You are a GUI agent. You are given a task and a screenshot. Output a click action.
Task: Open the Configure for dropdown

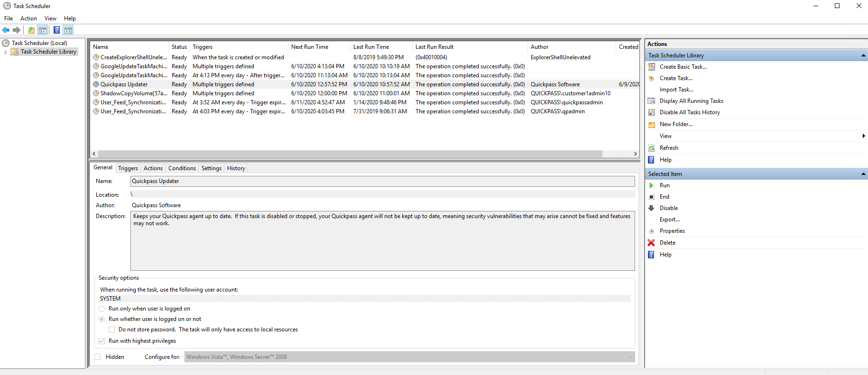tap(630, 357)
